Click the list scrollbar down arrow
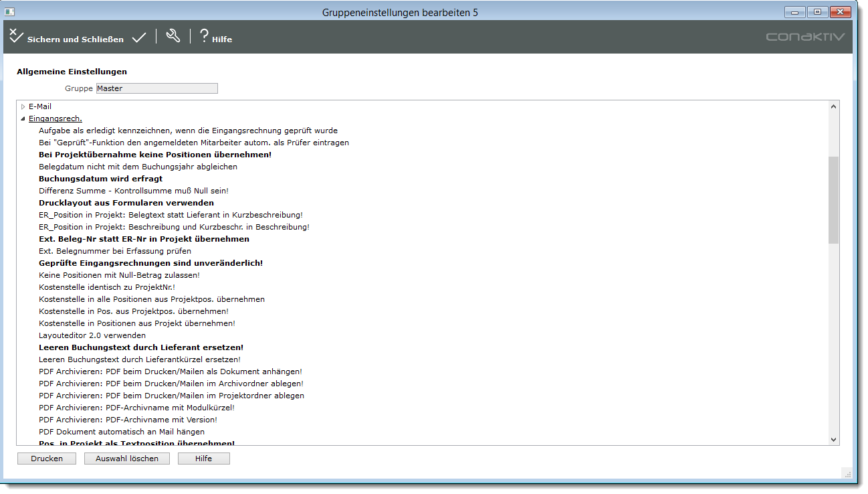This screenshot has height=494, width=868. tap(833, 440)
